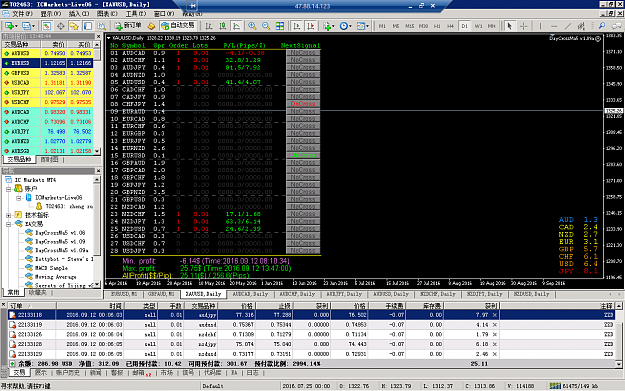This screenshot has width=625, height=391.
Task: Open the 账户历史 account history tab
Action: [x=67, y=373]
